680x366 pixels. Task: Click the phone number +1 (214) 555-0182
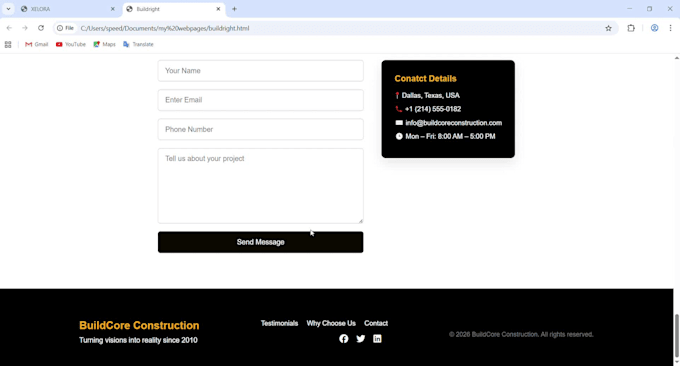(x=433, y=109)
